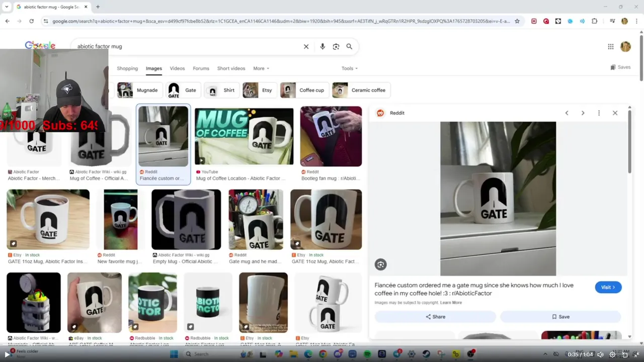Open Chrome media control icon

(x=612, y=21)
